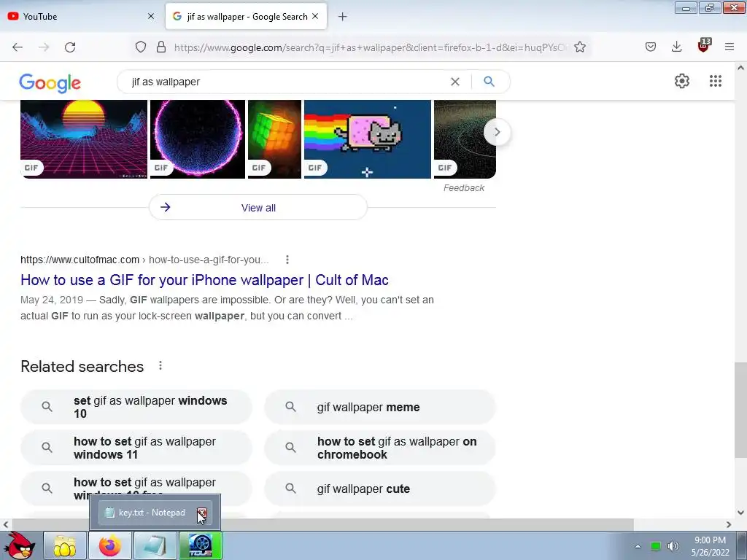This screenshot has height=560, width=747.
Task: Click inside the Google search field
Action: (x=286, y=82)
